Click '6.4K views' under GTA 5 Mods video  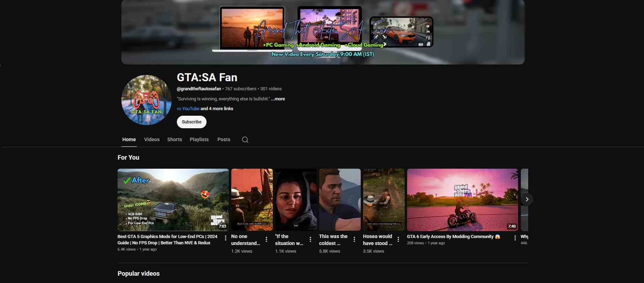pyautogui.click(x=126, y=250)
